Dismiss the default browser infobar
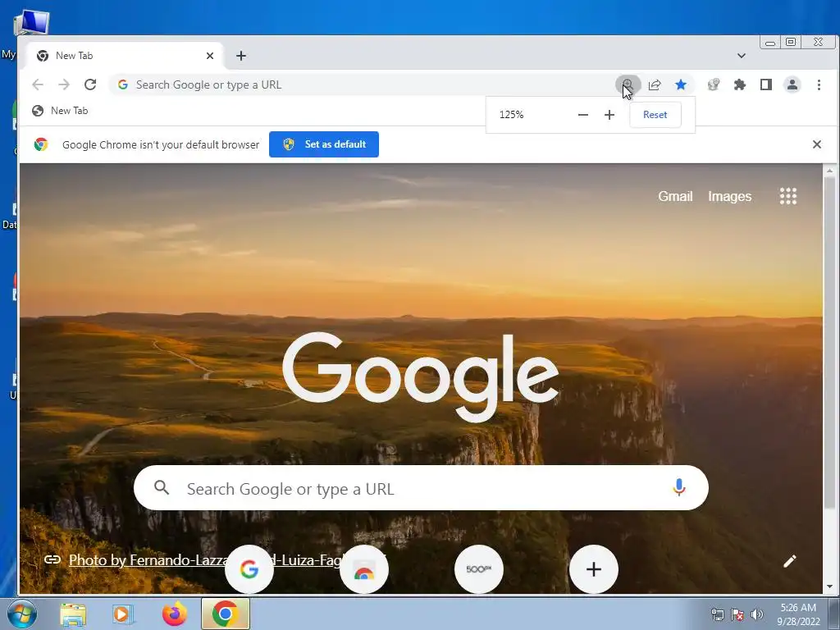 [816, 144]
